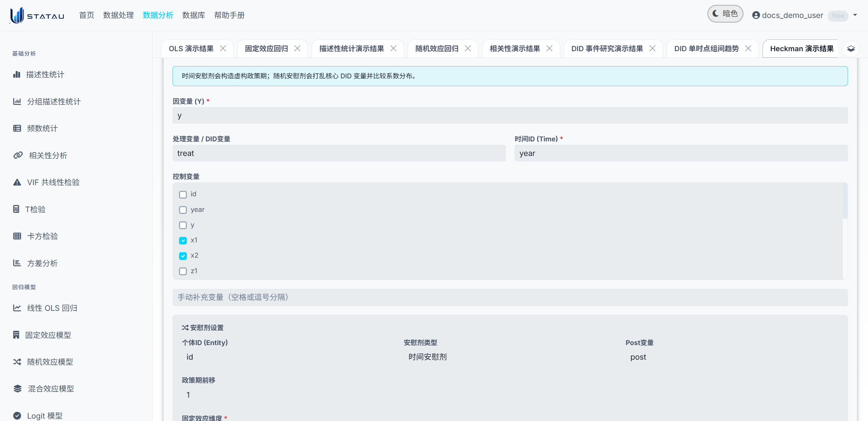Viewport: 868px width, 421px height.
Task: Open 首页 menu item
Action: click(x=86, y=15)
